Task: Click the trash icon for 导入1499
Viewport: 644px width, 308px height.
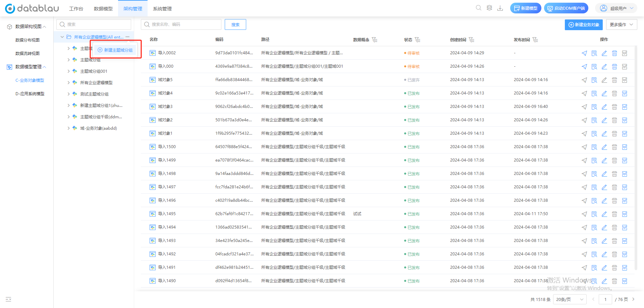Action: [x=614, y=161]
